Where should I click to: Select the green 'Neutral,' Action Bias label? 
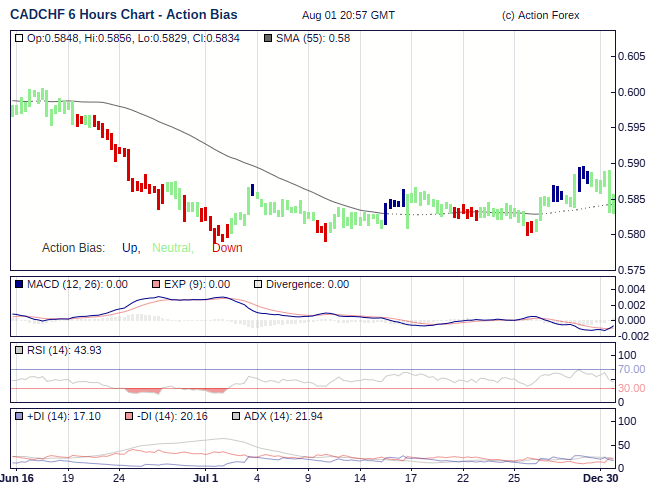click(x=173, y=248)
